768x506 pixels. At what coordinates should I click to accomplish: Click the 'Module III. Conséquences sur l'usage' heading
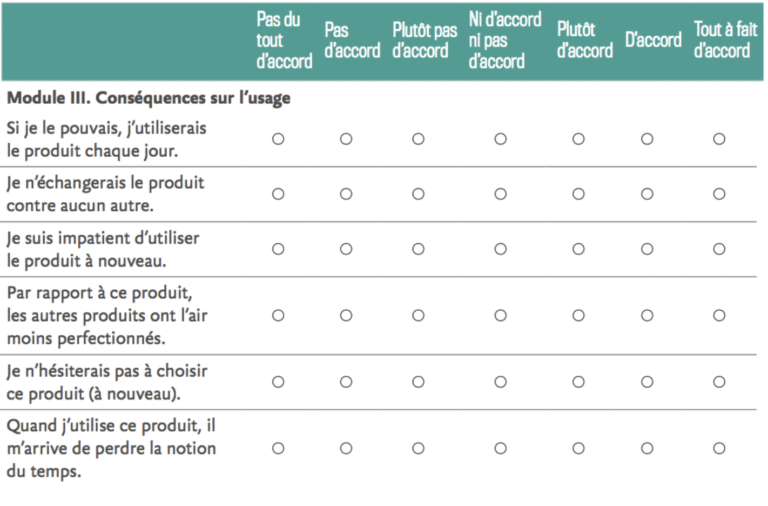pyautogui.click(x=148, y=99)
